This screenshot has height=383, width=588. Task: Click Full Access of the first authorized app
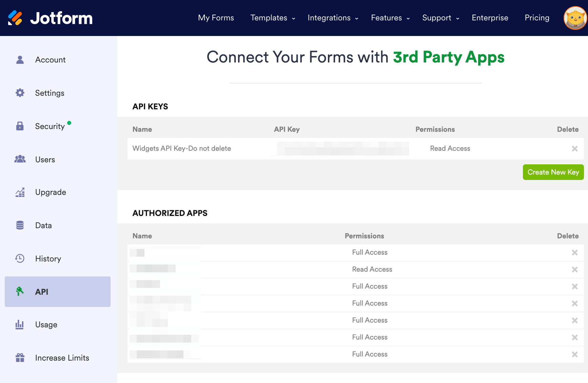pos(370,252)
